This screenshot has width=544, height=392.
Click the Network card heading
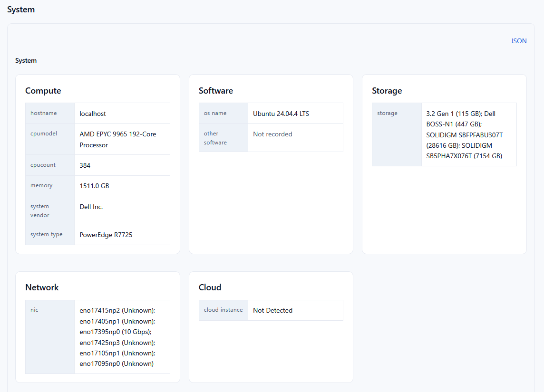coord(42,287)
